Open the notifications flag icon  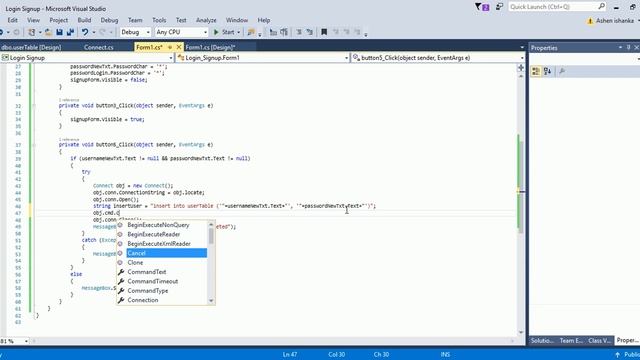482,7
